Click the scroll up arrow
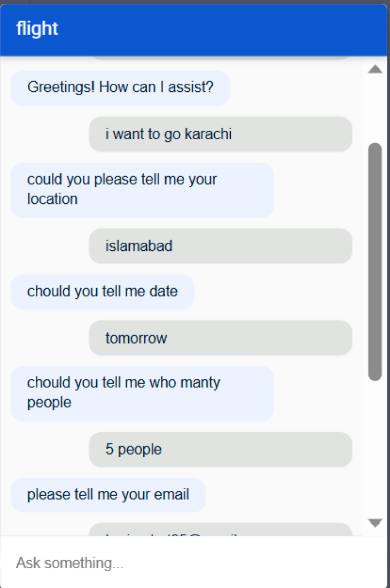Viewport: 390px width, 588px height. click(375, 69)
